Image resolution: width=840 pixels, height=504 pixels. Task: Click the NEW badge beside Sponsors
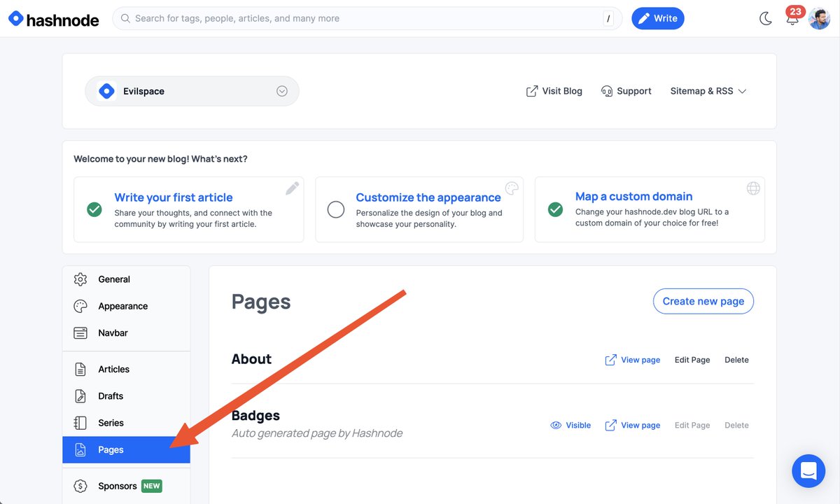tap(152, 486)
